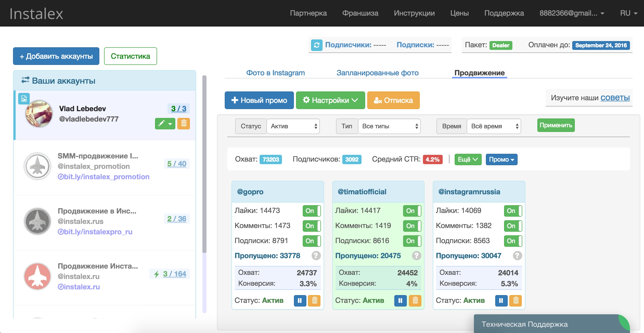Open Франшиза in the top navigation
The height and width of the screenshot is (333, 644).
point(360,13)
